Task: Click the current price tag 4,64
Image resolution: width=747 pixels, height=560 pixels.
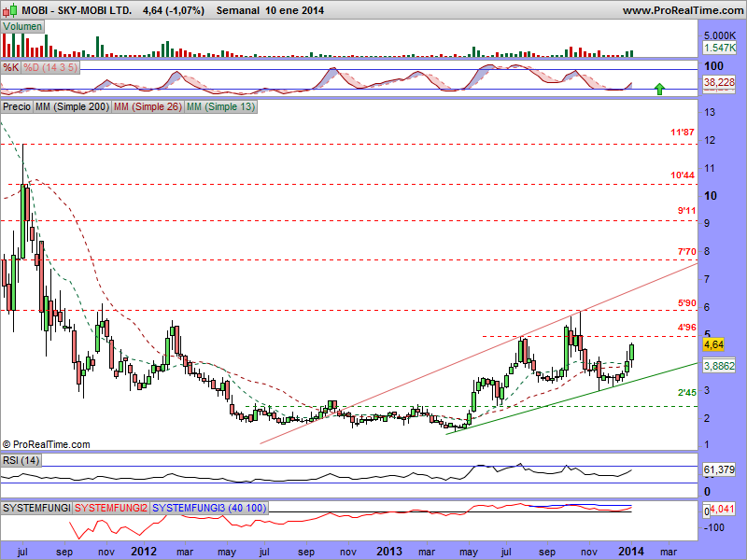Action: coord(713,344)
